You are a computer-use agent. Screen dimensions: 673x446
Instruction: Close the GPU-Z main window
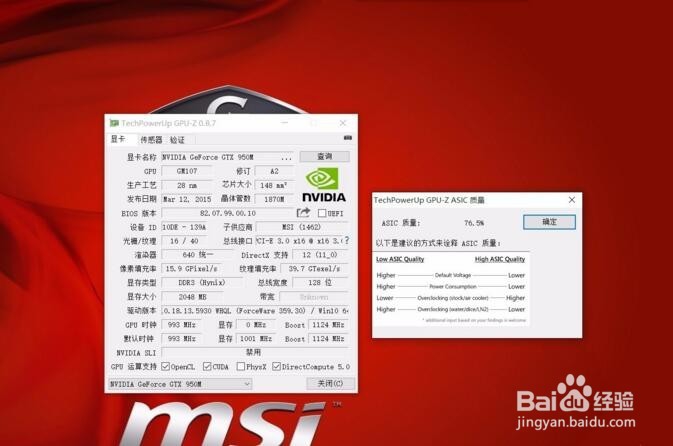343,123
